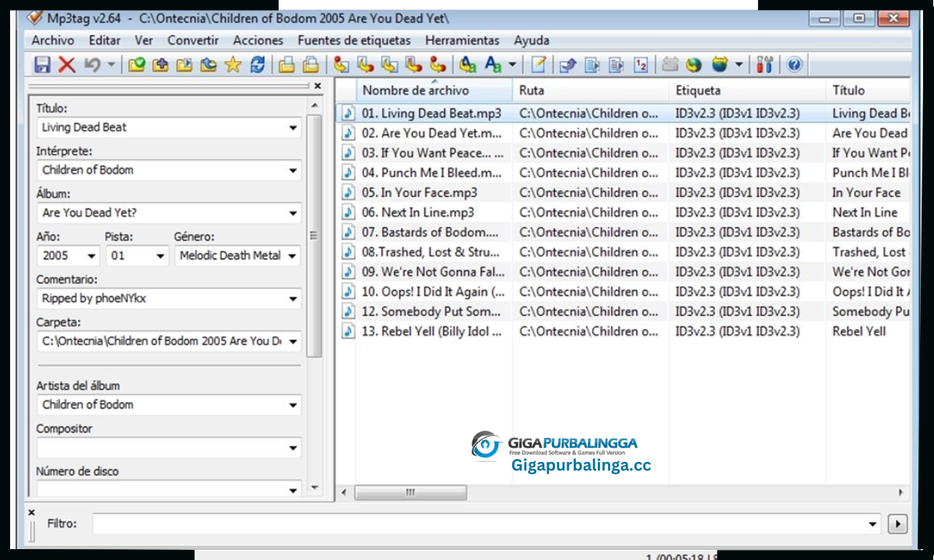This screenshot has width=934, height=560.
Task: Expand the Artista del álbum dropdown
Action: (x=293, y=405)
